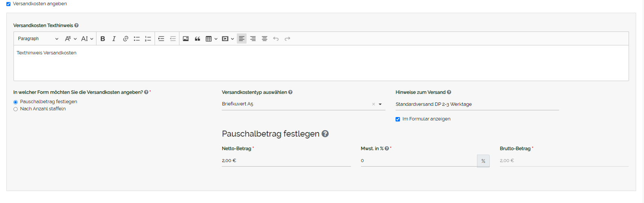644x203 pixels.
Task: Click into the Netto-Betrag input field
Action: point(286,161)
